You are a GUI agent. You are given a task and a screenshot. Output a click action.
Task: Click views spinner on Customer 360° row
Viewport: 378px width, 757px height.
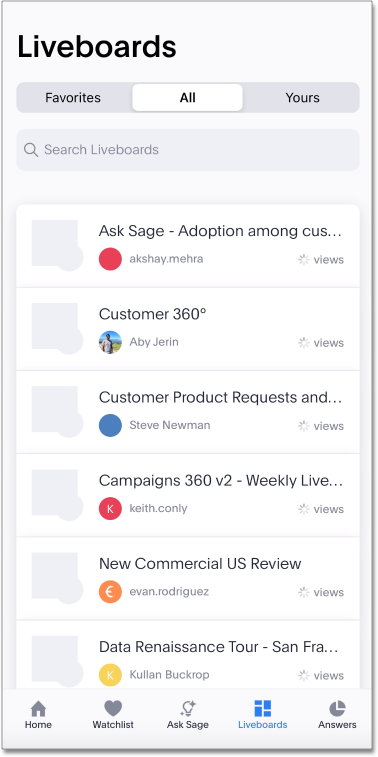(x=304, y=343)
